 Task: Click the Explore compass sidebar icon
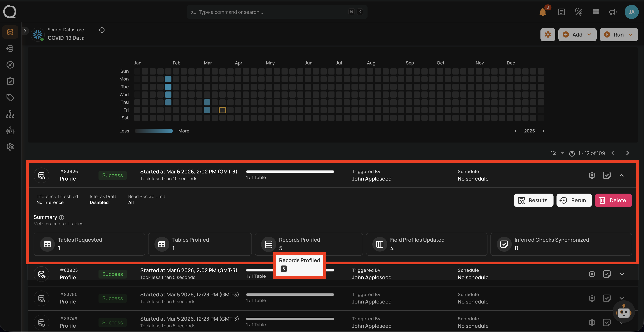(10, 65)
